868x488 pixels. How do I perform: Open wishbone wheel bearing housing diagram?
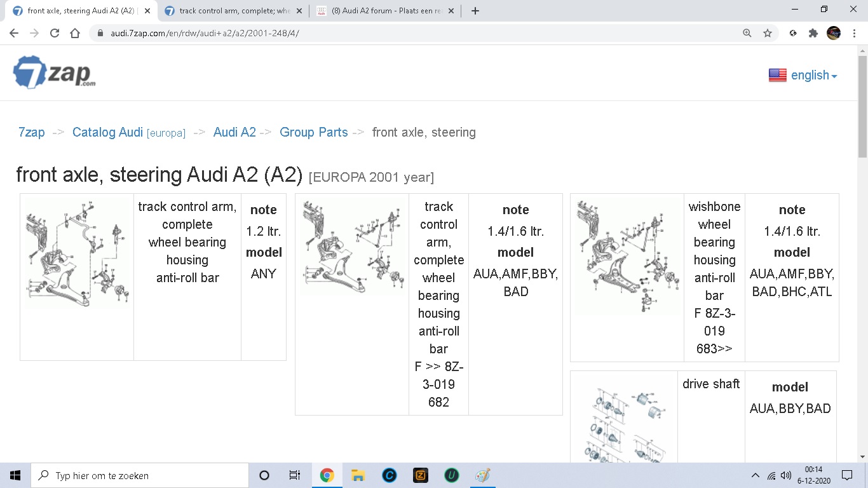tap(627, 256)
